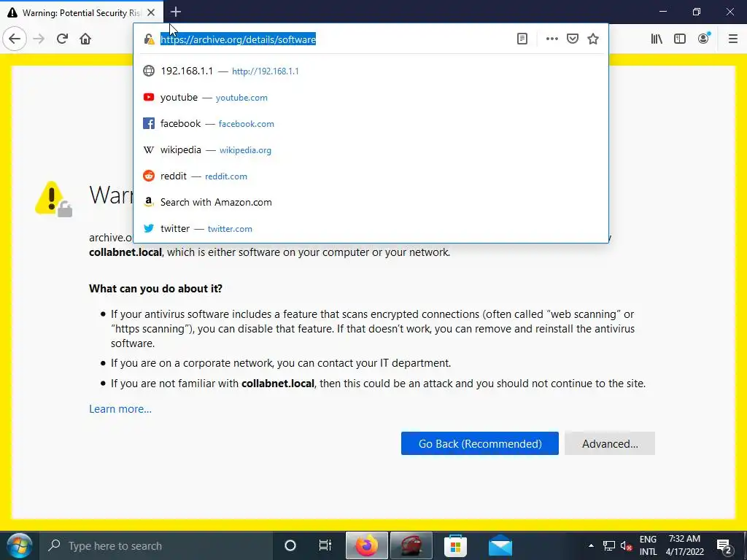Choose the 192.168.1.1 suggestion
747x560 pixels.
(371, 71)
